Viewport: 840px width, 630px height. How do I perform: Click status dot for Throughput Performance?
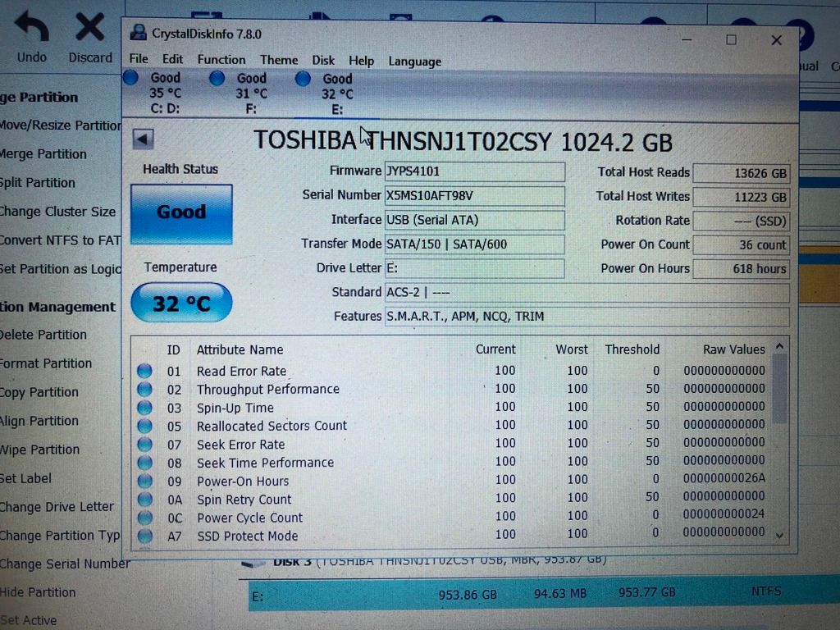(144, 389)
